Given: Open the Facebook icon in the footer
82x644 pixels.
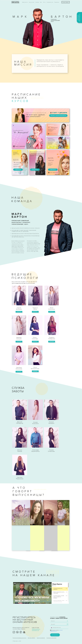Looking at the screenshot, I should coord(21,632).
